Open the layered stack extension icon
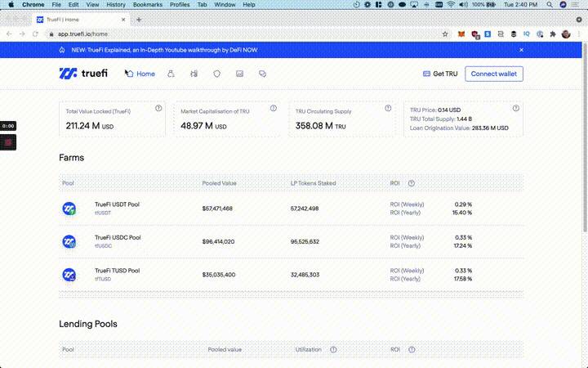This screenshot has height=368, width=588. pyautogui.click(x=514, y=34)
